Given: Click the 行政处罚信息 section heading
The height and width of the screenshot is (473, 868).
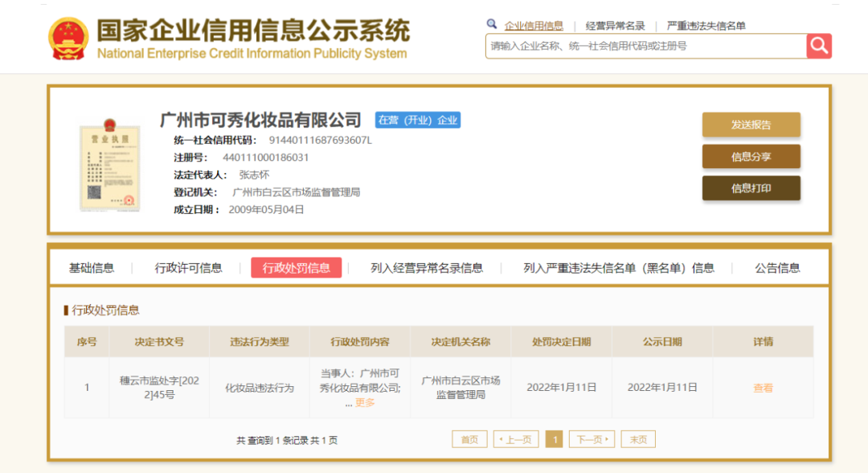Looking at the screenshot, I should pos(105,311).
